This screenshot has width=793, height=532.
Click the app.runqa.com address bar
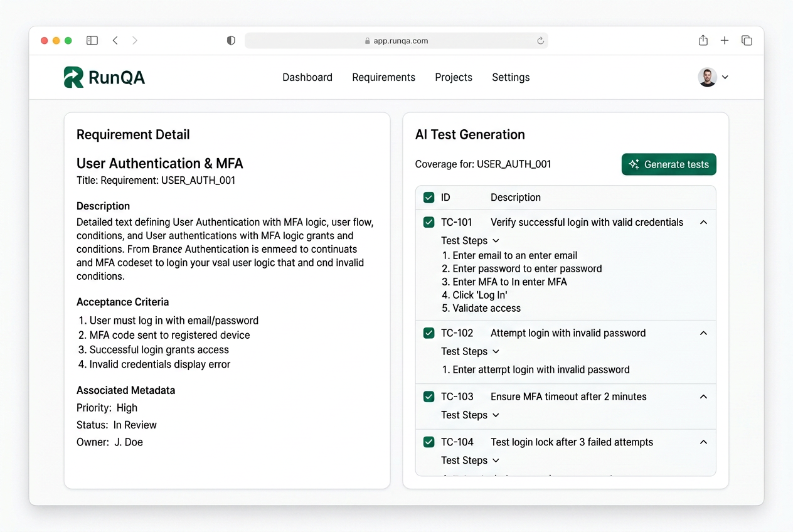pyautogui.click(x=396, y=41)
